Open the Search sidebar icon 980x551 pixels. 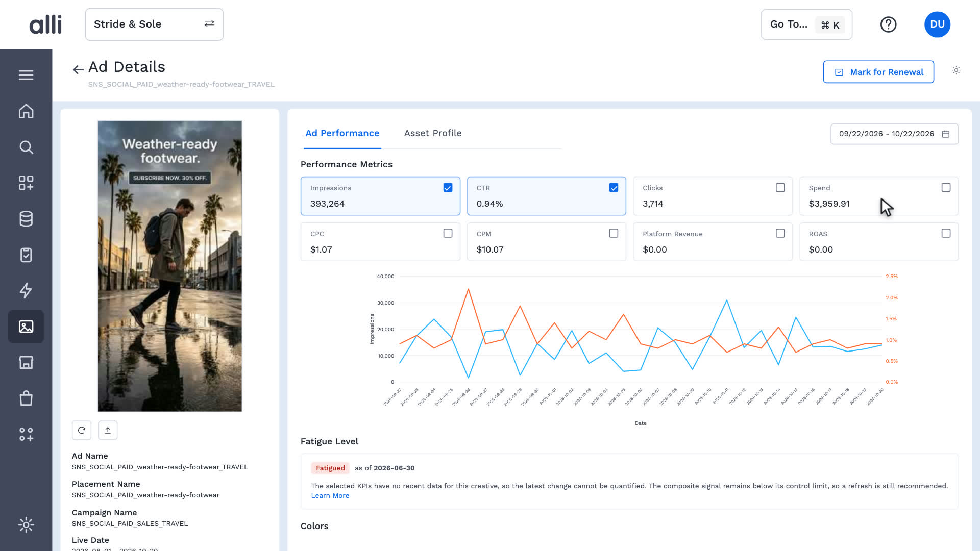pyautogui.click(x=26, y=147)
